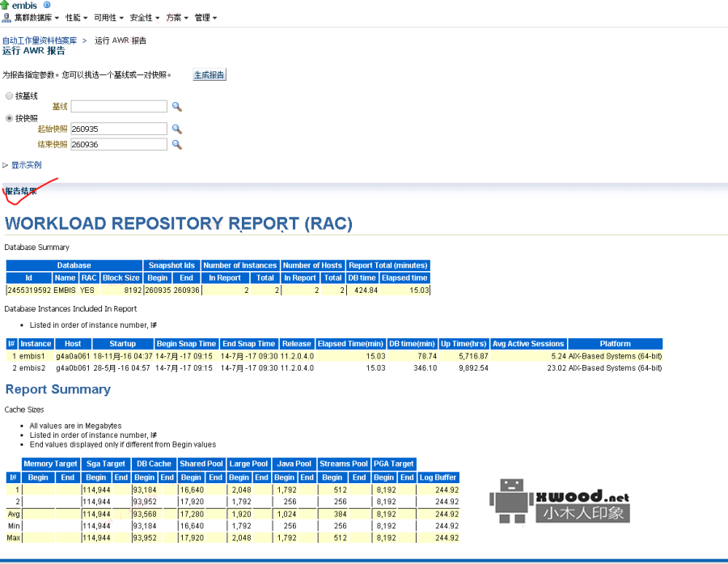Click the Java Pool column header
Screen dimensions: 728x564
click(x=294, y=464)
